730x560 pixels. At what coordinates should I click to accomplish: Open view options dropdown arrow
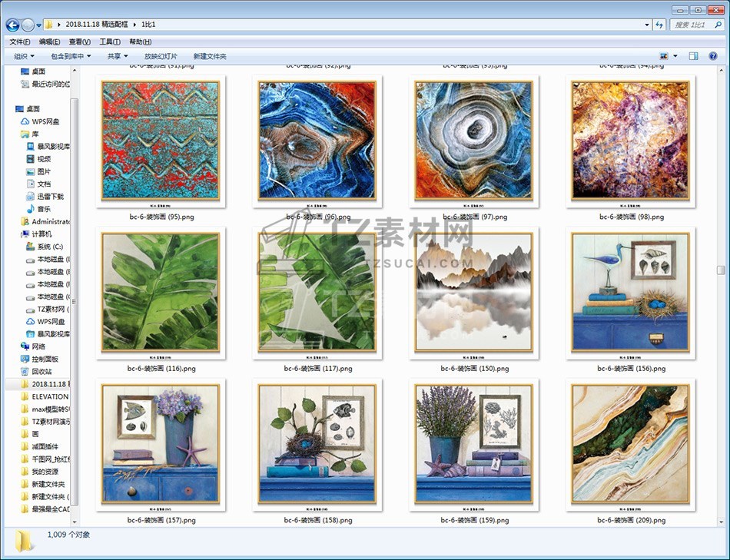[x=675, y=56]
